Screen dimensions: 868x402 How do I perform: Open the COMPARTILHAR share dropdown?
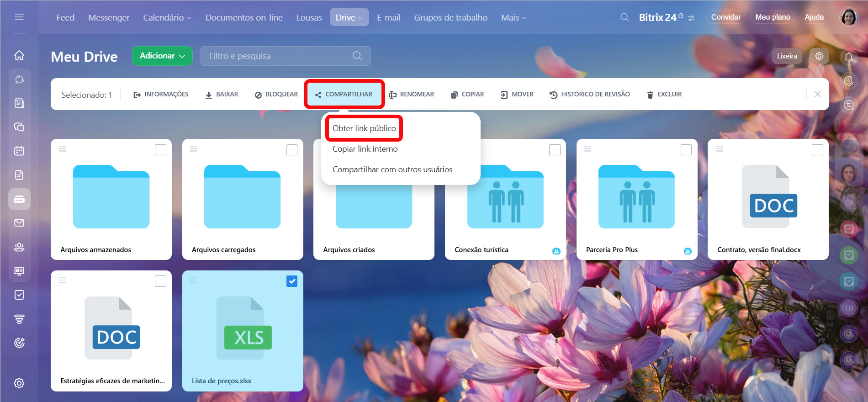(344, 94)
